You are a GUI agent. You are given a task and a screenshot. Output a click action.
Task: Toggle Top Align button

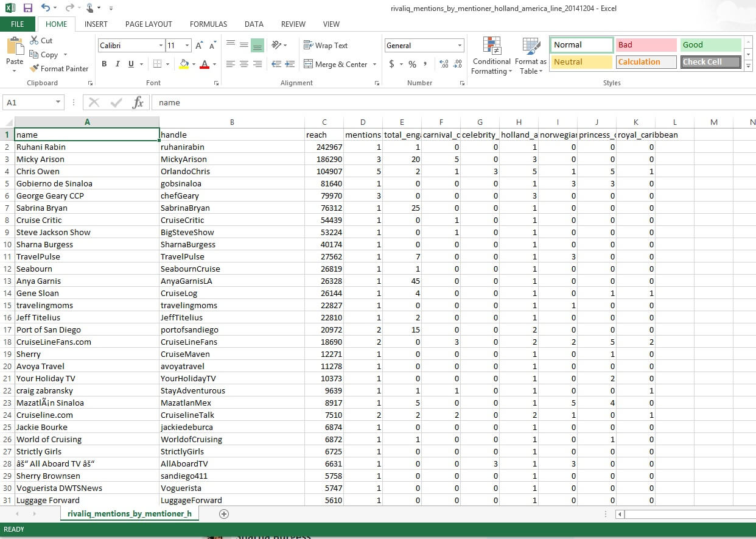pos(231,45)
